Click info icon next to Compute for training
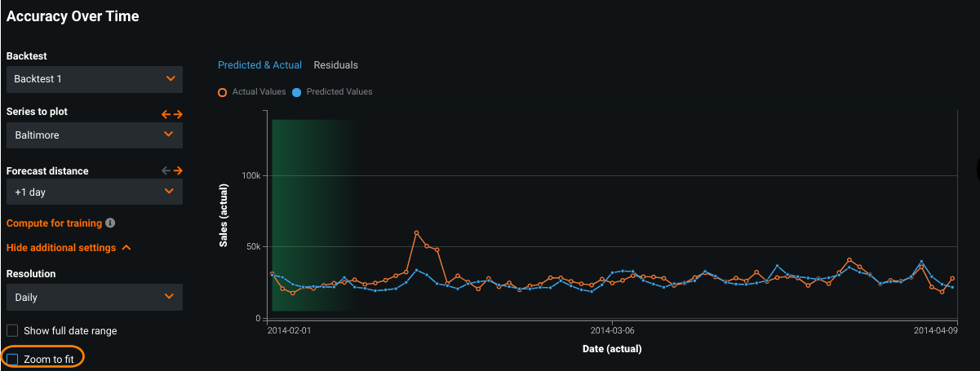This screenshot has height=371, width=980. (x=110, y=223)
